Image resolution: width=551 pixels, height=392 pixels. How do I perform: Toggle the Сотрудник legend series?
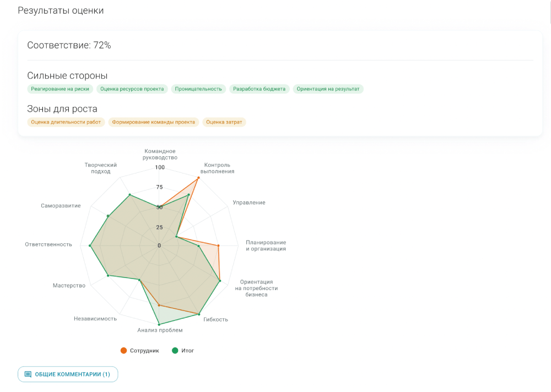click(x=144, y=351)
